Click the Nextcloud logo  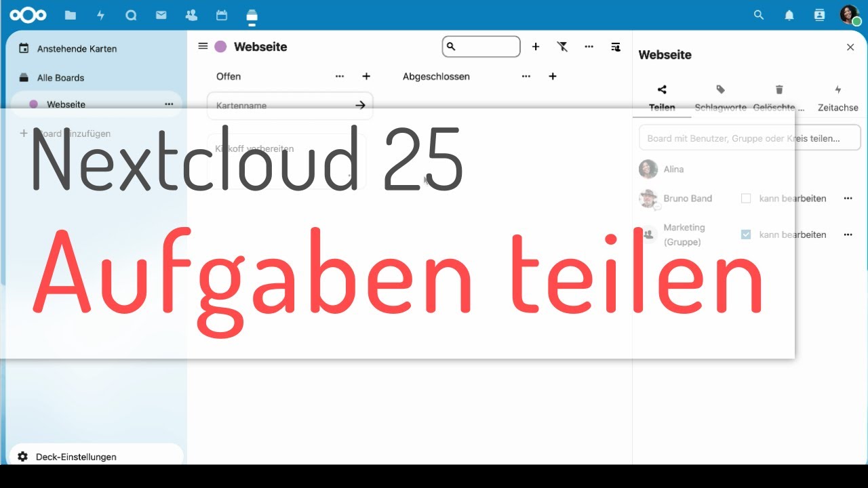click(x=28, y=15)
